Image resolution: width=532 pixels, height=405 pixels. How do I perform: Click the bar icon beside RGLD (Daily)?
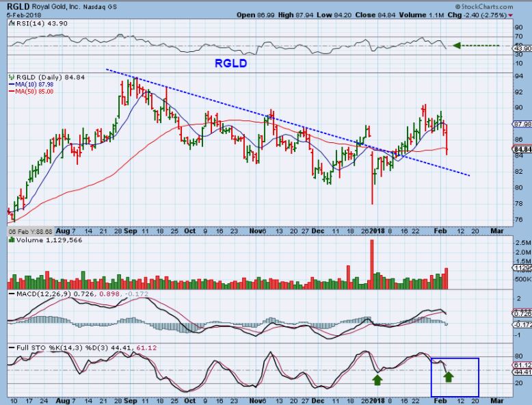[x=12, y=77]
